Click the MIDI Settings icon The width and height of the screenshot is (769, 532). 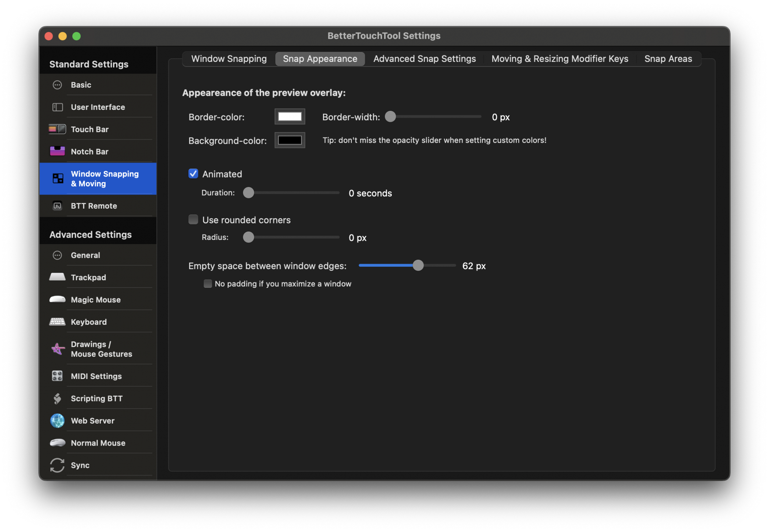[57, 376]
